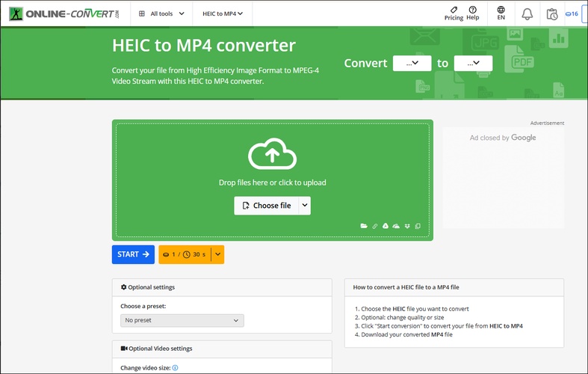
Task: Click the 'Advertisement' label
Action: 547,123
